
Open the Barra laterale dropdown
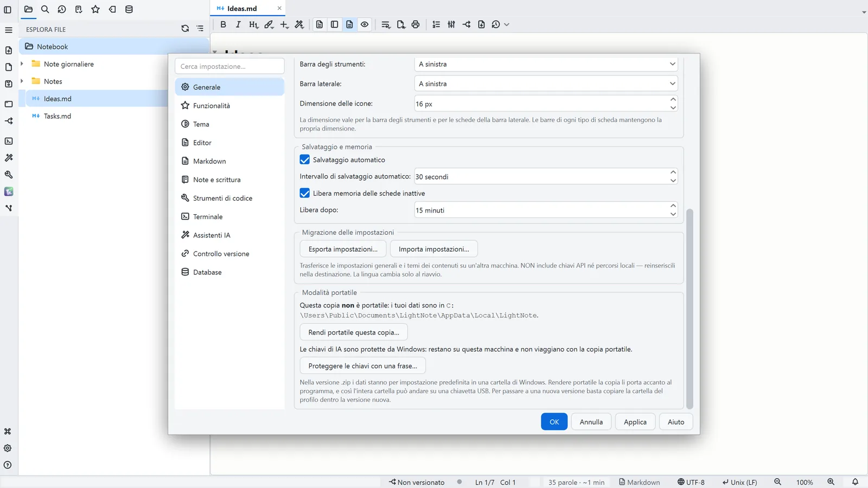pos(546,84)
